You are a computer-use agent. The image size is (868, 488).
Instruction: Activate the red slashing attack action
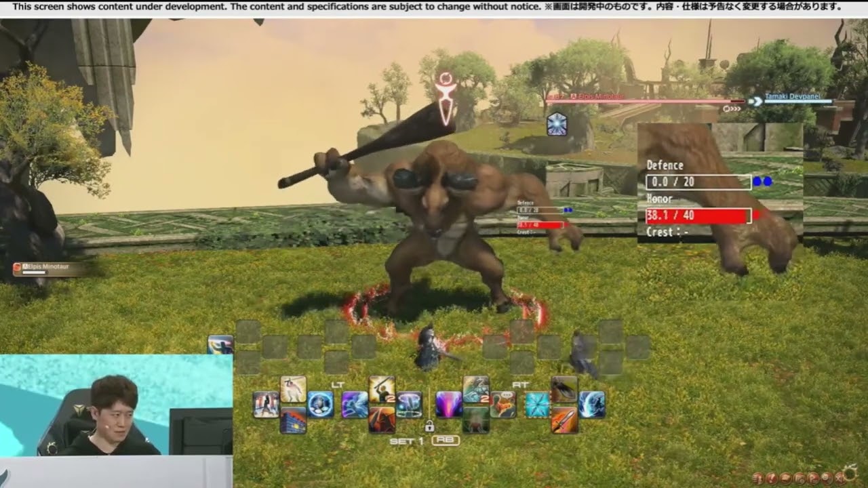coord(382,420)
